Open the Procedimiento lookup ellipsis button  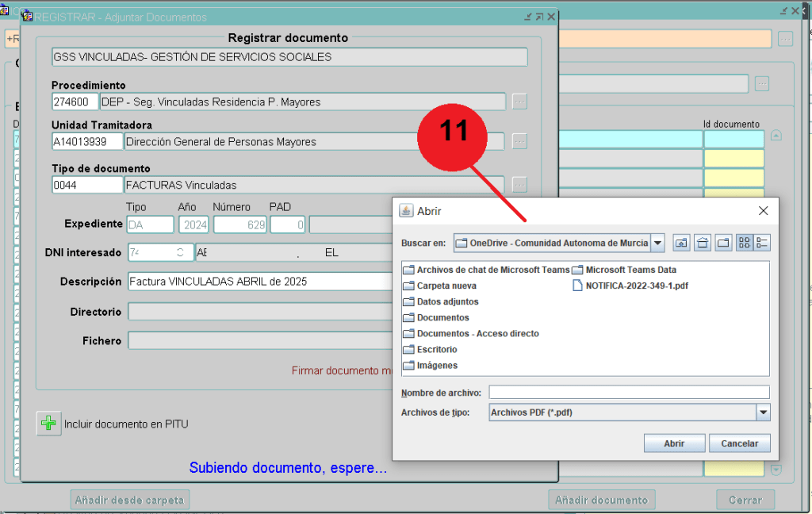coord(519,102)
